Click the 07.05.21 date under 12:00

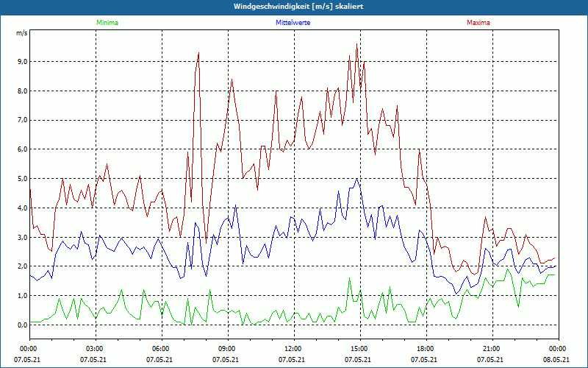click(291, 360)
